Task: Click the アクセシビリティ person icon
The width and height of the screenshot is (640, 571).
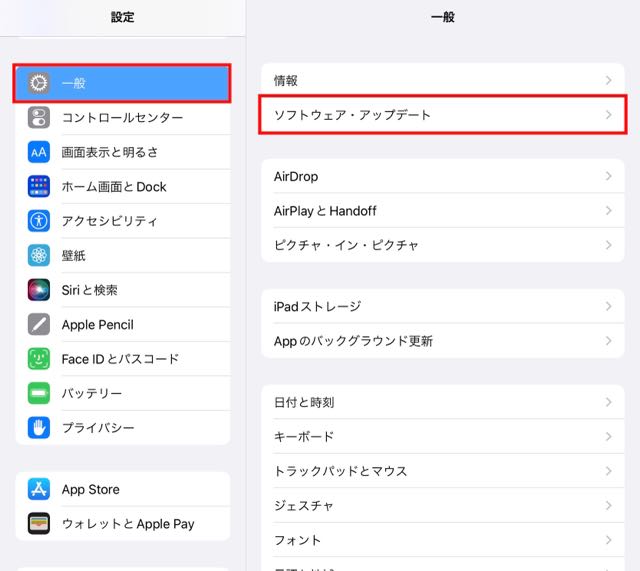Action: click(39, 221)
